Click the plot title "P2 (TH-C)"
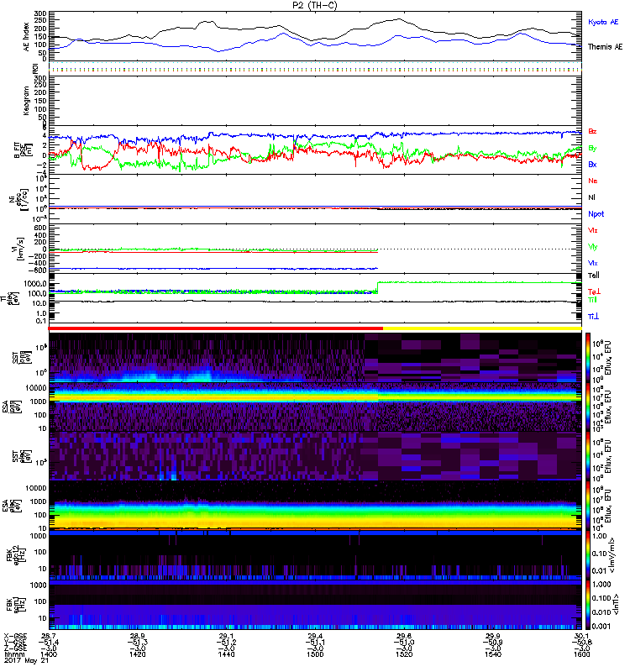Viewport: 630px width, 672px height. 314,5
